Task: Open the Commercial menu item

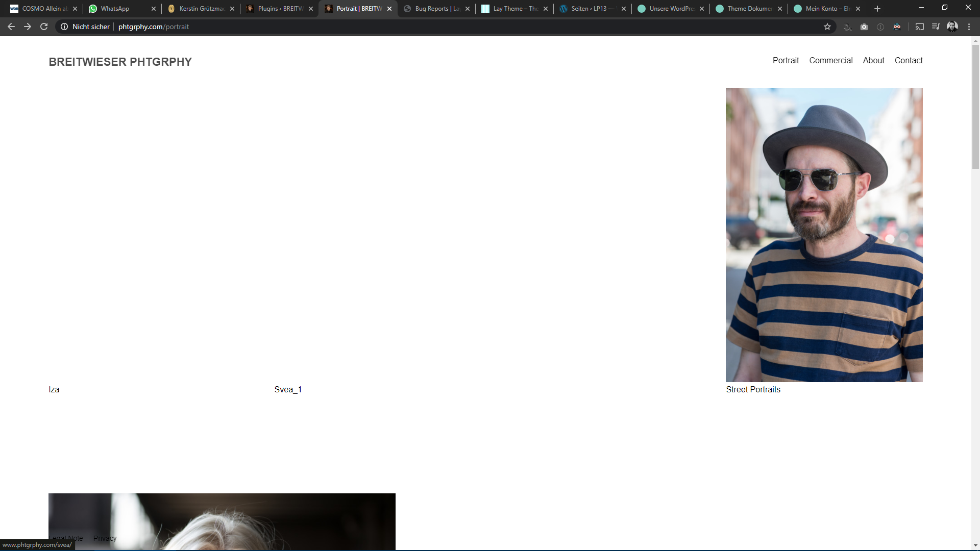Action: [830, 60]
